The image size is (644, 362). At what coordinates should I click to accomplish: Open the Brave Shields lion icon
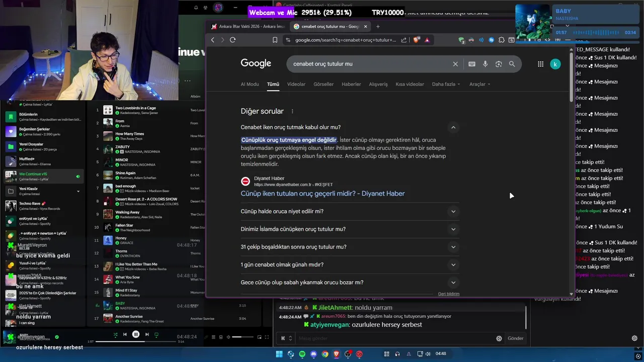(416, 40)
